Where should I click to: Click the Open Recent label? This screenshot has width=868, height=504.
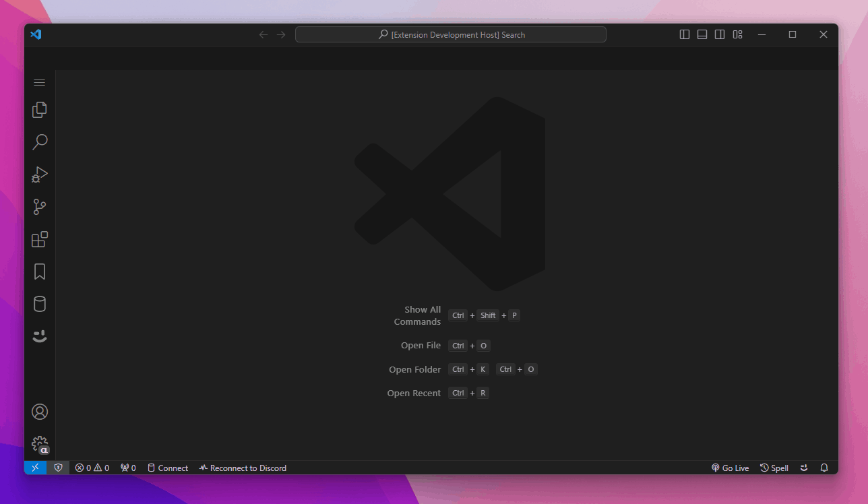click(414, 393)
